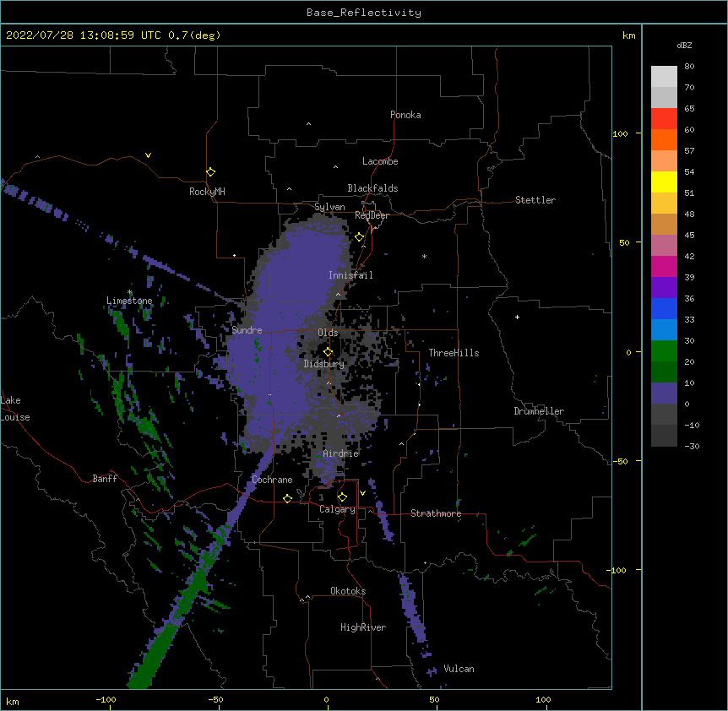This screenshot has height=711, width=728.
Task: Select the yellow diamond marker below Cochrane
Action: 287,498
